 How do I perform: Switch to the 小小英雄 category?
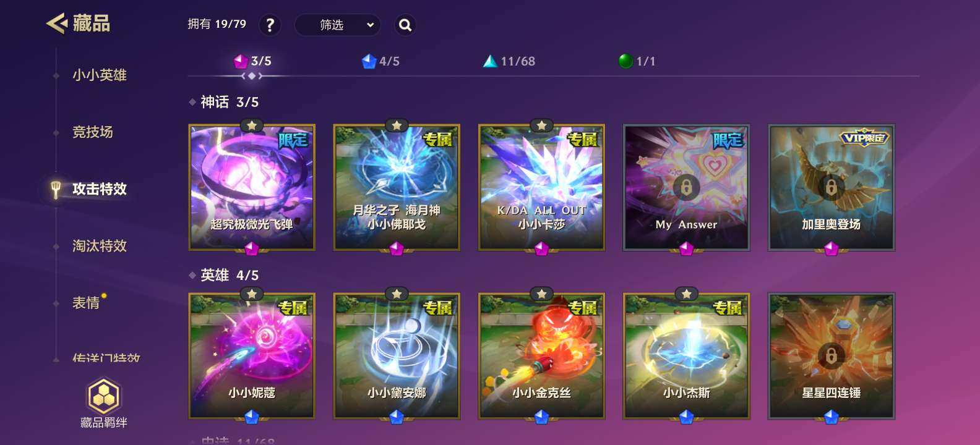(100, 75)
